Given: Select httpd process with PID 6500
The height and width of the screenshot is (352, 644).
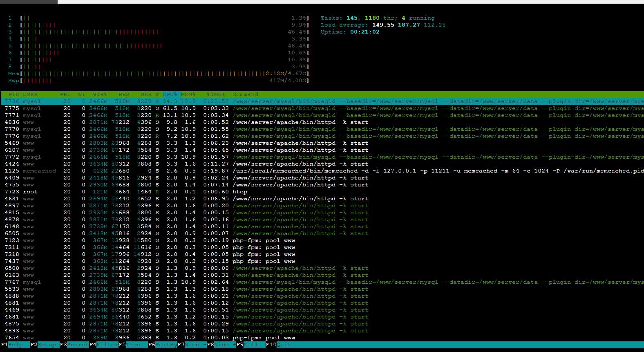Looking at the screenshot, I should (322, 268).
